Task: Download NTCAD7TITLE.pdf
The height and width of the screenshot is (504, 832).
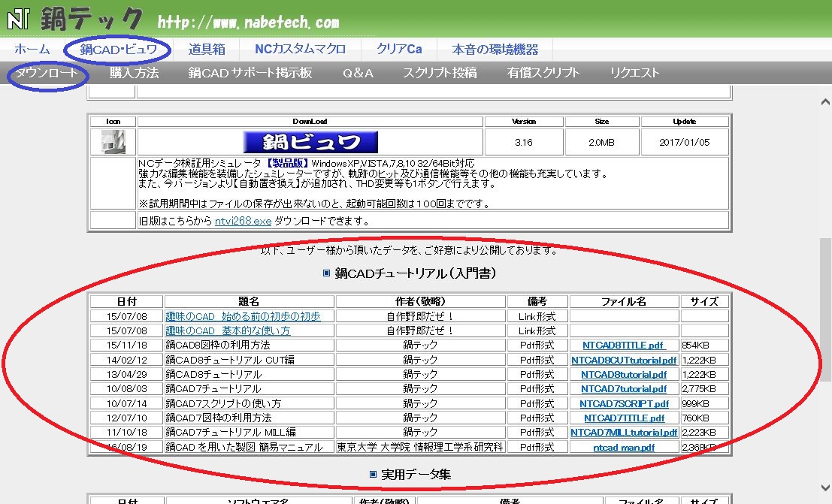Action: (x=624, y=418)
